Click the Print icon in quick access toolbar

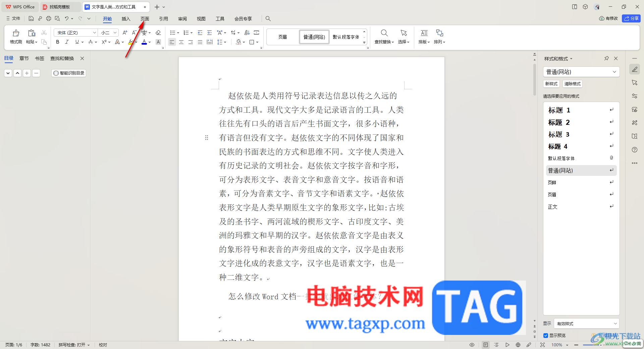49,18
